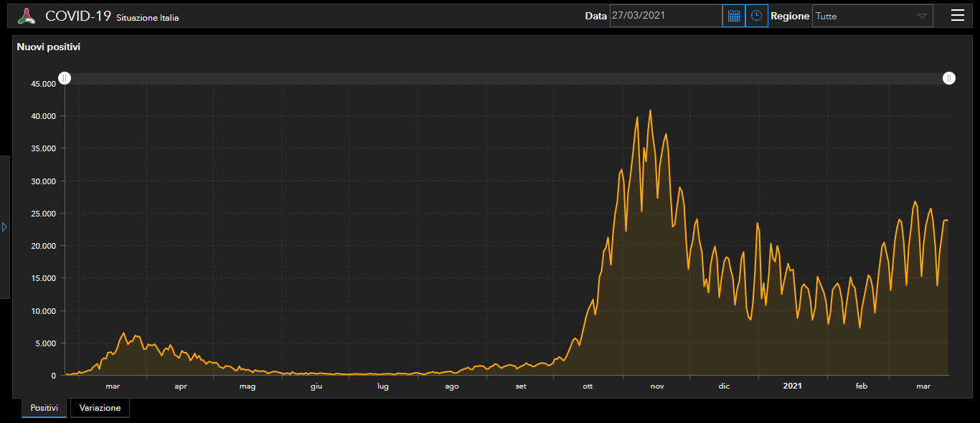The width and height of the screenshot is (980, 423).
Task: Click the Situazione Italia subtitle
Action: [x=147, y=18]
